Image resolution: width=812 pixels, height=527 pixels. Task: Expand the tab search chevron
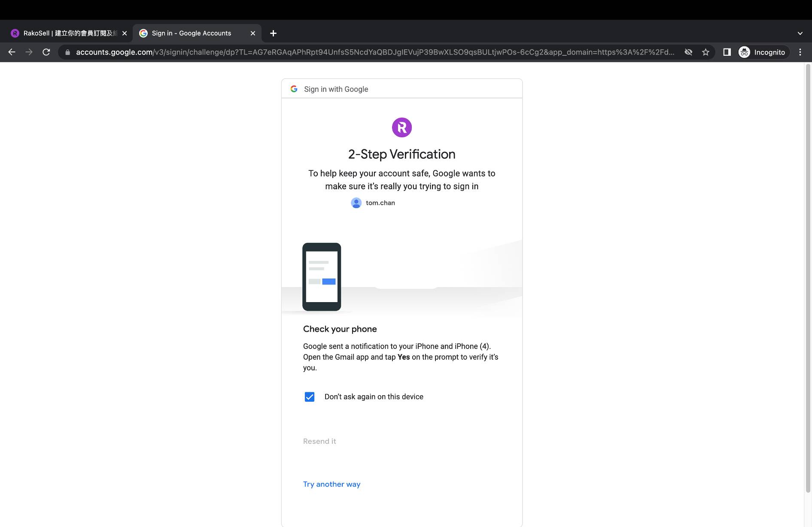pos(800,33)
